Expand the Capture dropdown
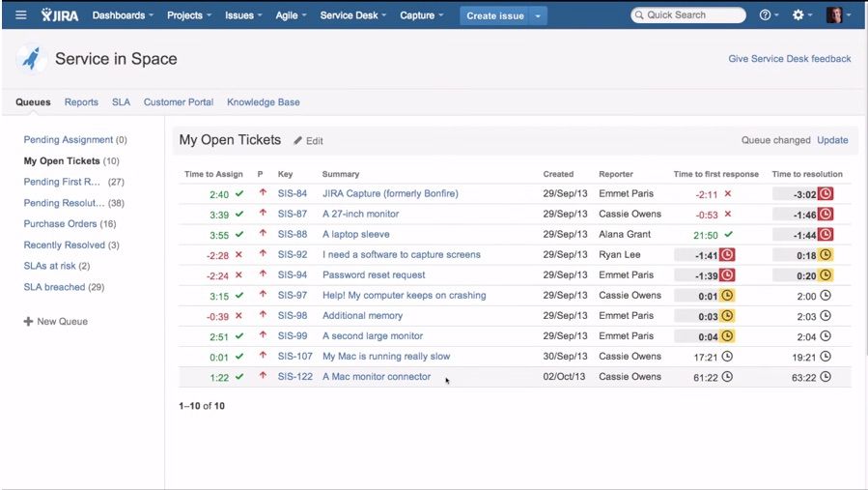Screen dimensions: 868x490 [x=421, y=15]
